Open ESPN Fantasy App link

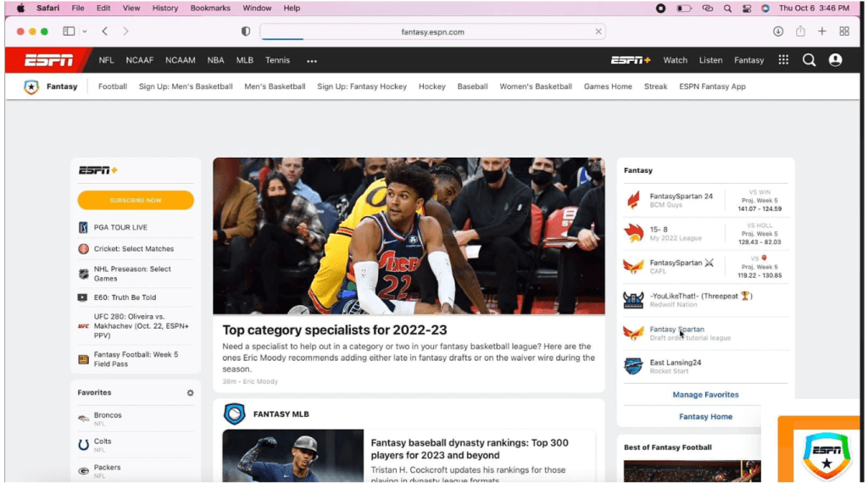pyautogui.click(x=712, y=87)
